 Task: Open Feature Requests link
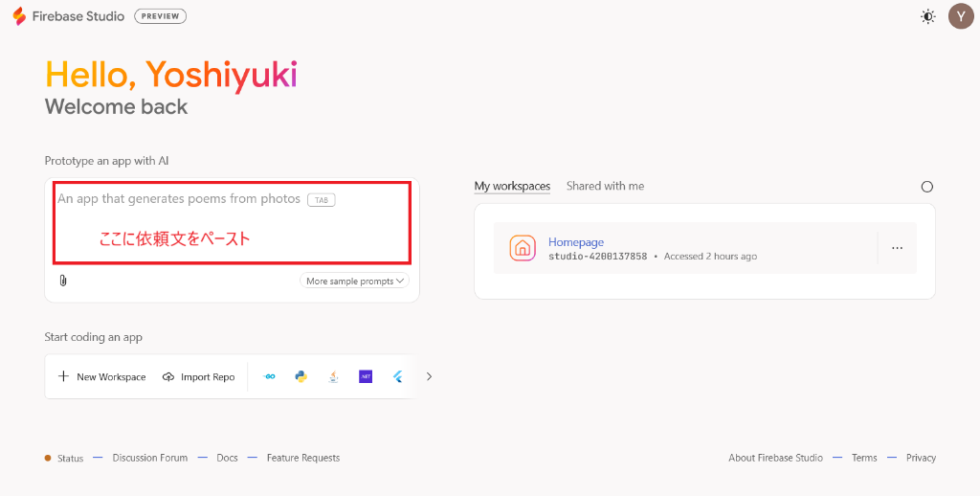click(x=303, y=458)
